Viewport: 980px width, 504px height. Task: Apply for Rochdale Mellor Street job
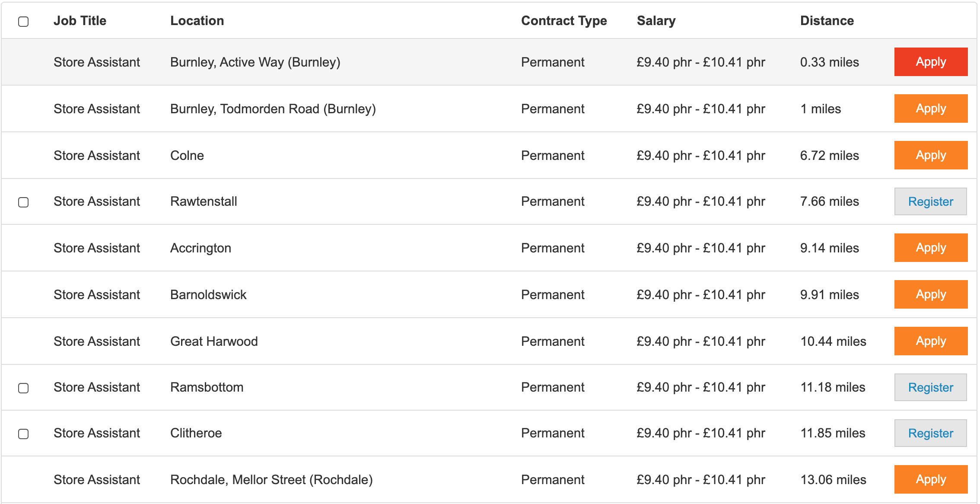coord(930,479)
